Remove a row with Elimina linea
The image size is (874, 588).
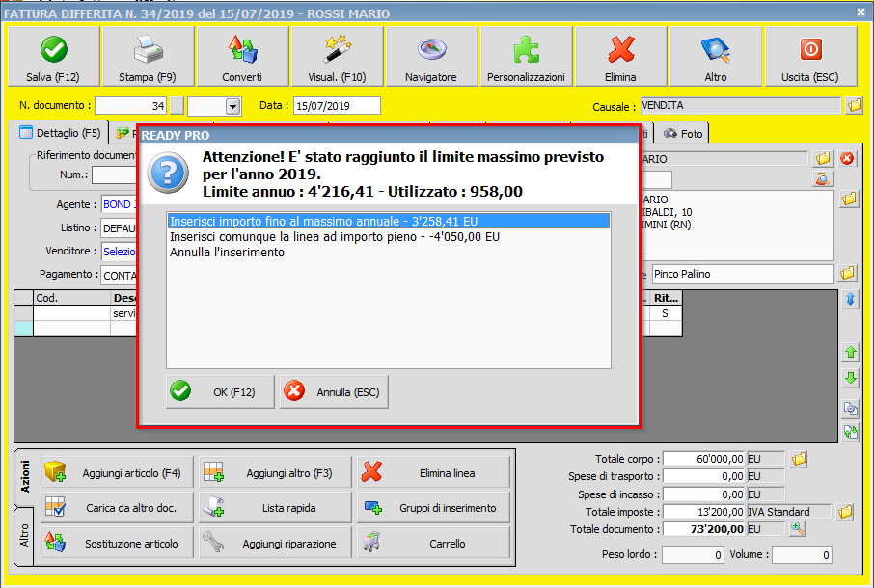434,472
